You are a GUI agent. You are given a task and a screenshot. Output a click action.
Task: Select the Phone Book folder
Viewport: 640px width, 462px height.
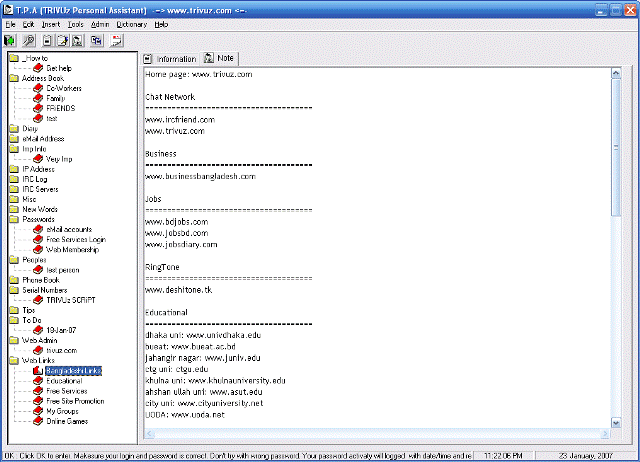point(41,280)
